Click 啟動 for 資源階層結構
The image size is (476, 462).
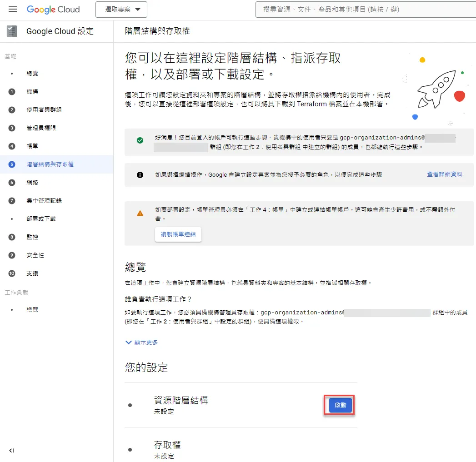(341, 405)
